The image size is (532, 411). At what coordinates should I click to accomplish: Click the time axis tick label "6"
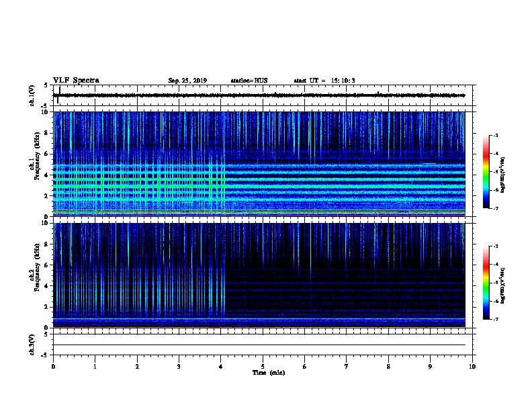[304, 367]
